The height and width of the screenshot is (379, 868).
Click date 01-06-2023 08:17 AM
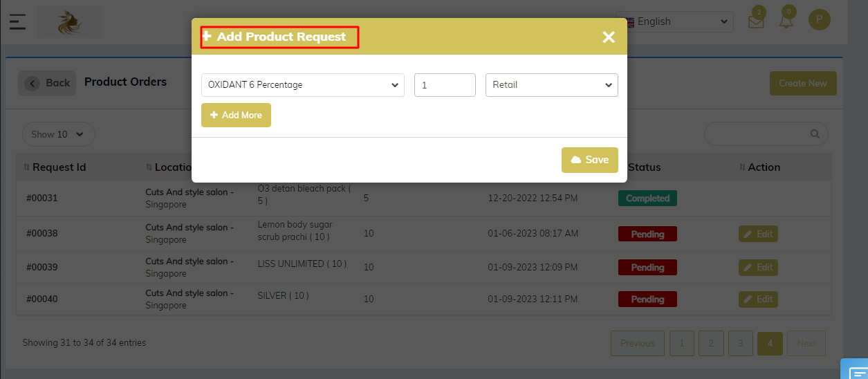pyautogui.click(x=533, y=234)
